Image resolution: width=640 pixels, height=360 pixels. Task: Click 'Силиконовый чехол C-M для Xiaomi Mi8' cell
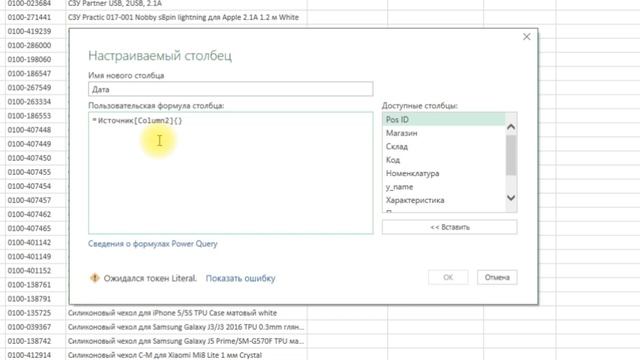tap(186, 355)
